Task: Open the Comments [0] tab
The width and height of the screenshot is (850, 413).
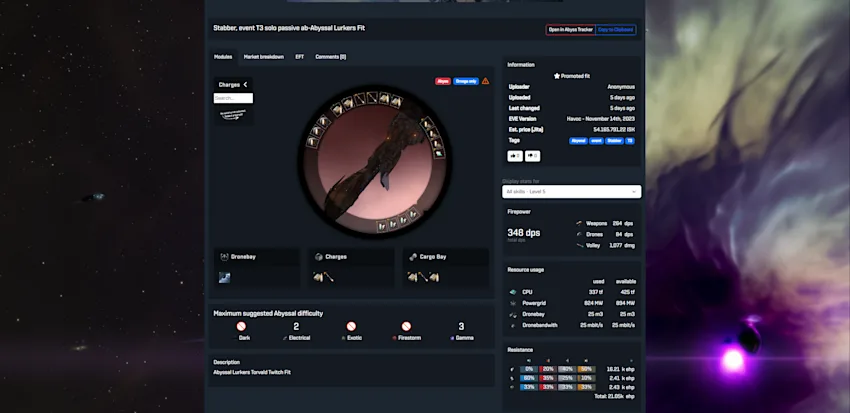Action: pos(331,57)
